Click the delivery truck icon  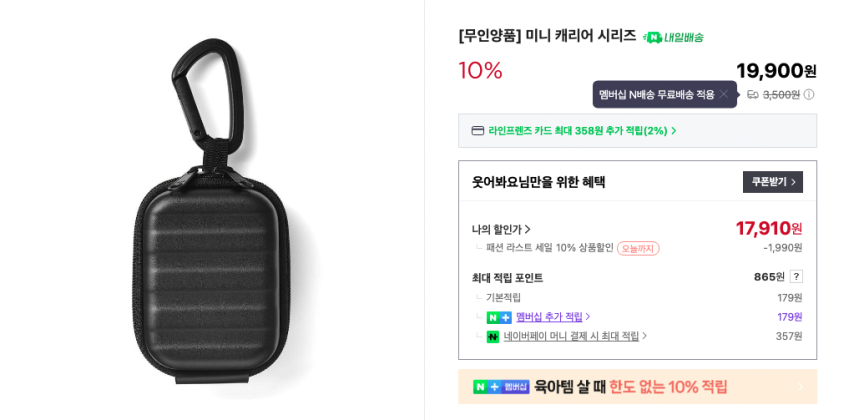(x=752, y=95)
